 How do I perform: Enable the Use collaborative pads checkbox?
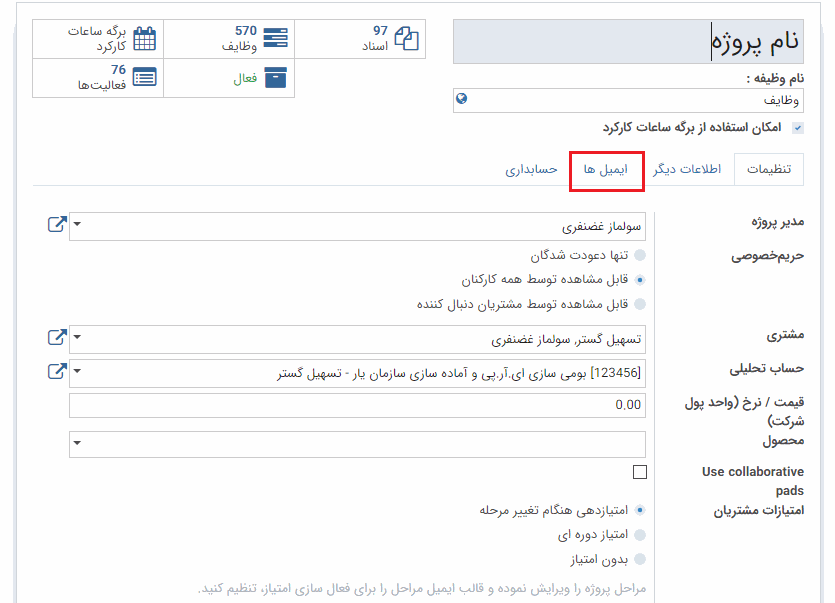(x=640, y=472)
